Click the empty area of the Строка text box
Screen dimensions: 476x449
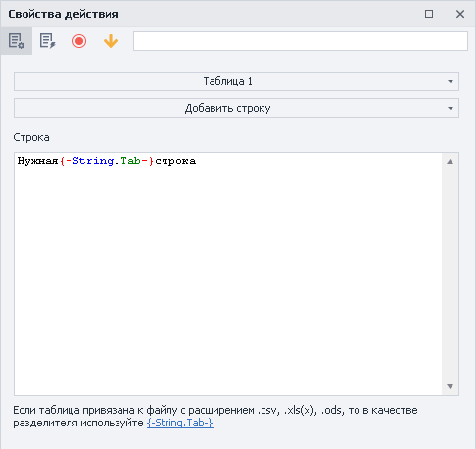pos(228,277)
